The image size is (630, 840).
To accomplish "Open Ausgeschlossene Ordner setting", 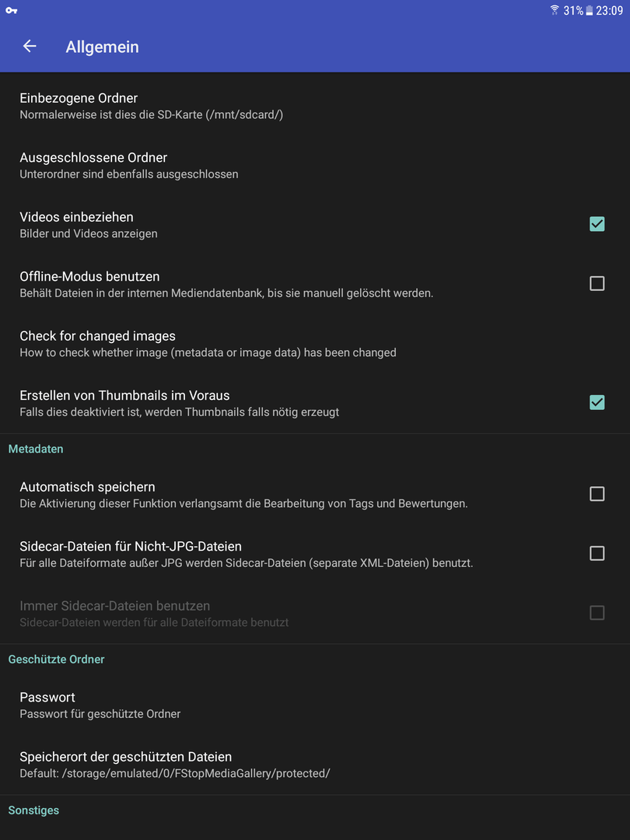I will click(x=315, y=165).
